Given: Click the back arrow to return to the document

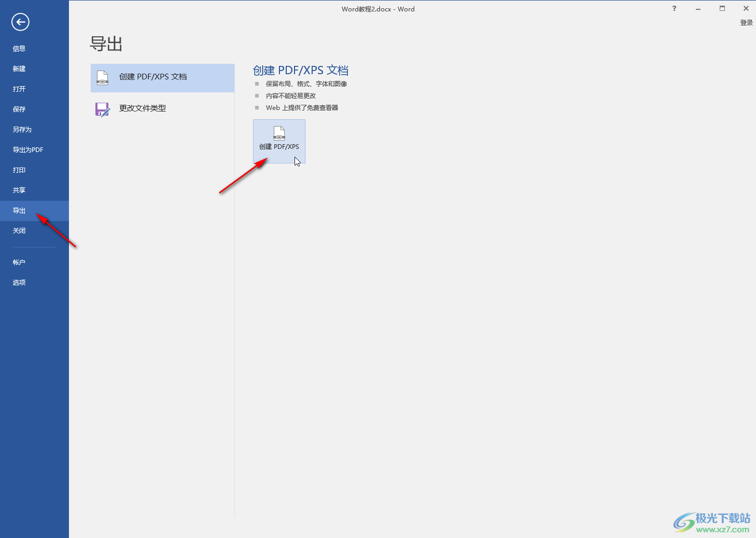Looking at the screenshot, I should pyautogui.click(x=20, y=22).
